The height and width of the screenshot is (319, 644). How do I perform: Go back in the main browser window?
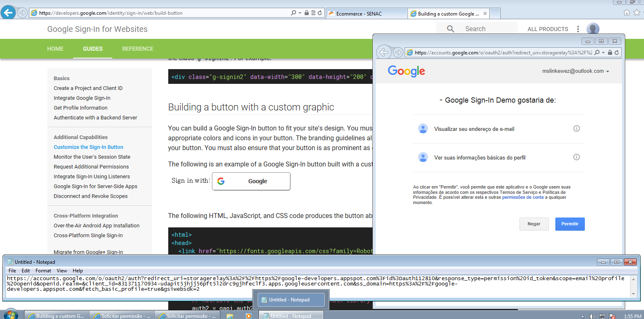(8, 13)
